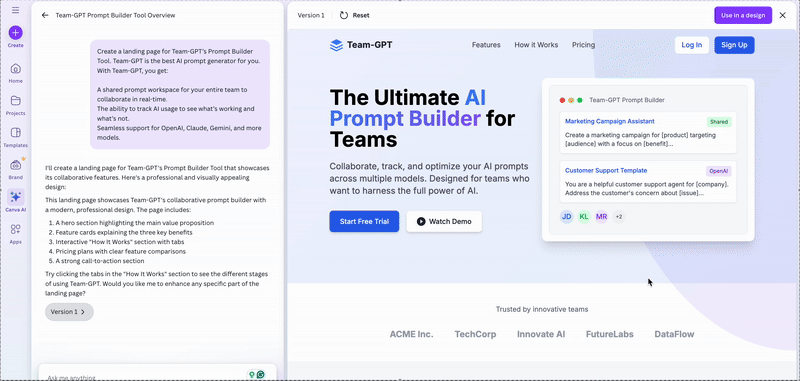This screenshot has width=800, height=381.
Task: Click the Grammarly icon in the chat input
Action: click(261, 374)
